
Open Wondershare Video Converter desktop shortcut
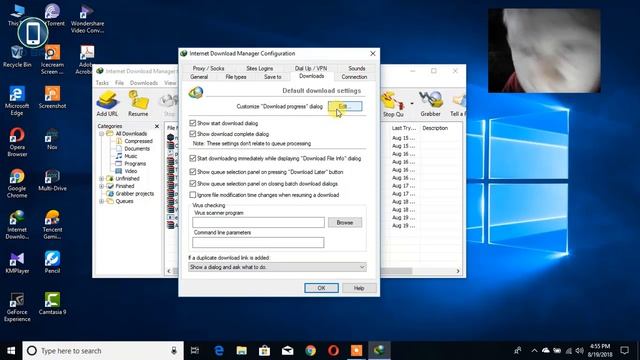tap(87, 19)
